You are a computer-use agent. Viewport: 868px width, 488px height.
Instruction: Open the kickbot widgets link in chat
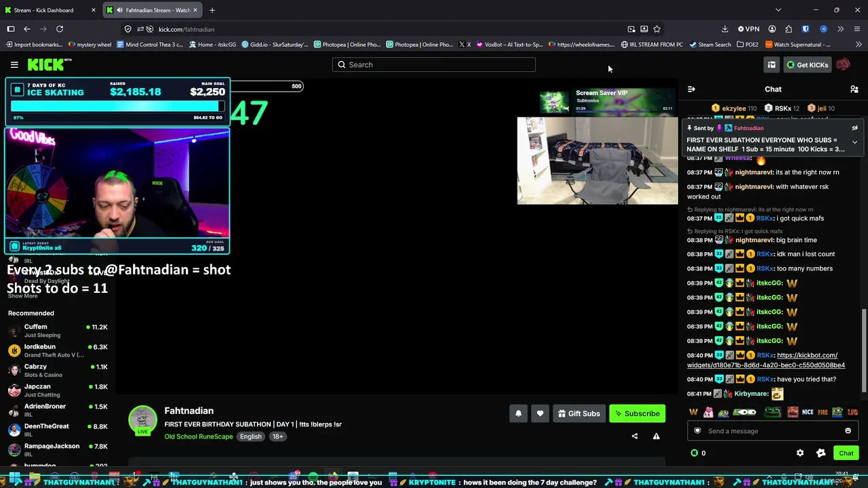pyautogui.click(x=766, y=360)
